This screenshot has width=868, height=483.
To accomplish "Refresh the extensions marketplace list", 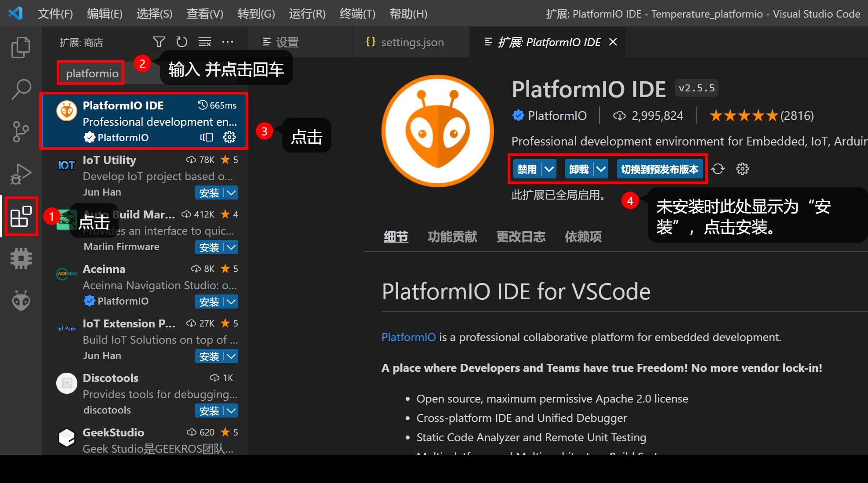I will click(182, 42).
